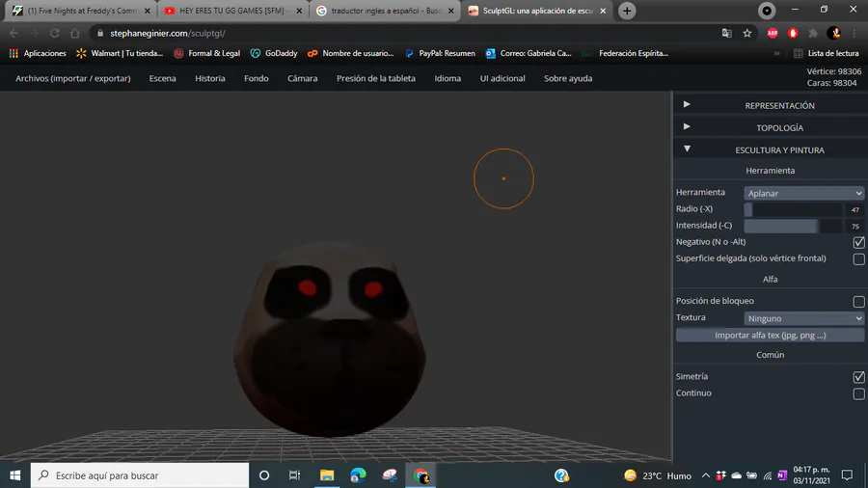868x488 pixels.
Task: Go to the browser home page
Action: pos(74,33)
